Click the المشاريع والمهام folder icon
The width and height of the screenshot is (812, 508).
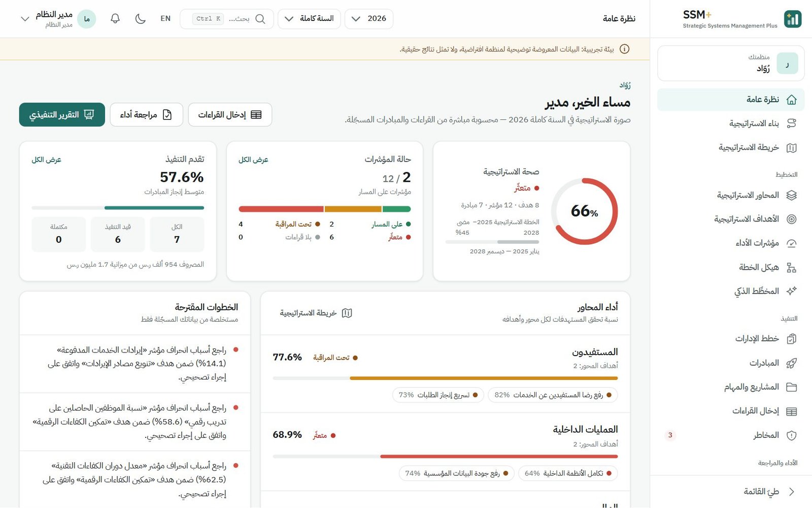point(791,387)
